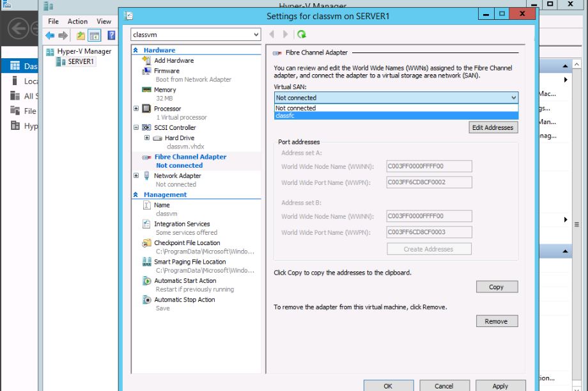The height and width of the screenshot is (391, 588).
Task: Click the blue help icon in the Hyper-V toolbar
Action: click(x=112, y=35)
